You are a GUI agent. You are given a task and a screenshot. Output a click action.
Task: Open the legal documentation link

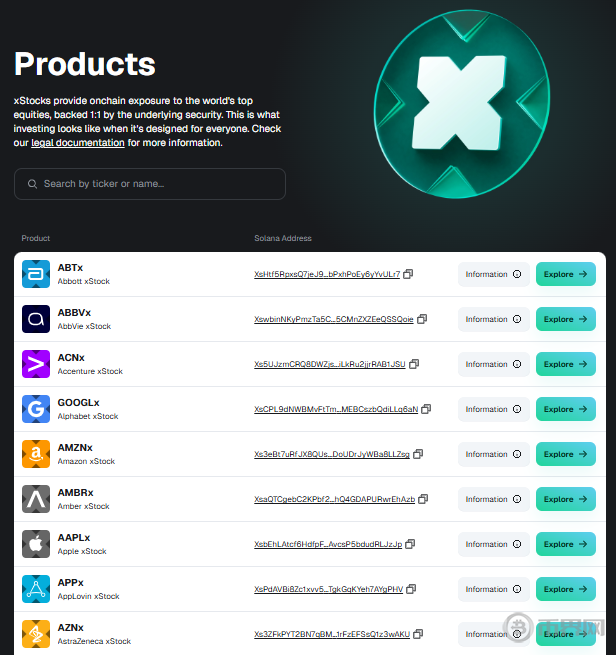pyautogui.click(x=78, y=143)
